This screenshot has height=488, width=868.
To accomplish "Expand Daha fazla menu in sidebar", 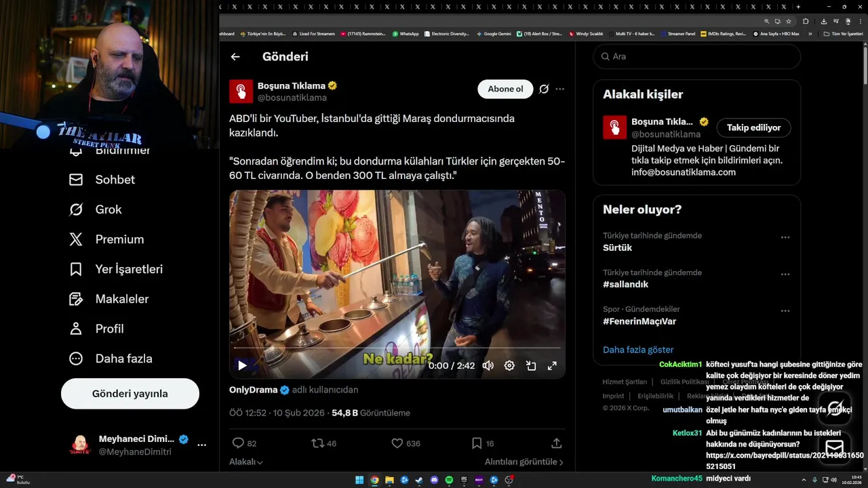I will point(111,359).
